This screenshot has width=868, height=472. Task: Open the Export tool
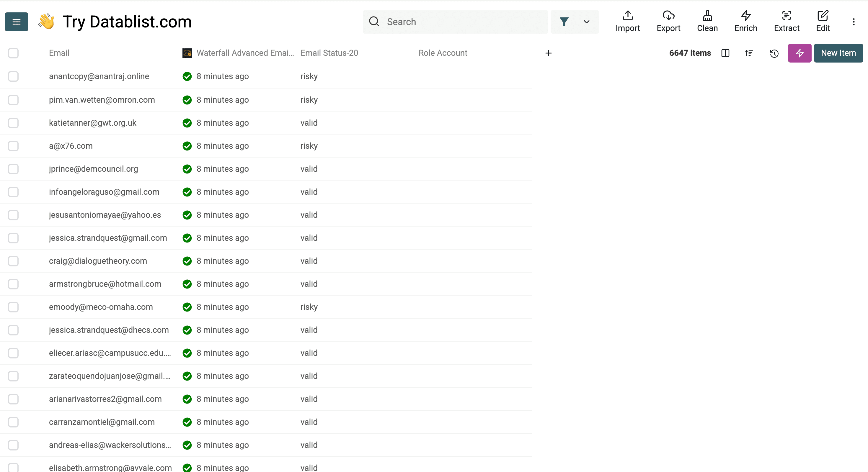pos(668,21)
